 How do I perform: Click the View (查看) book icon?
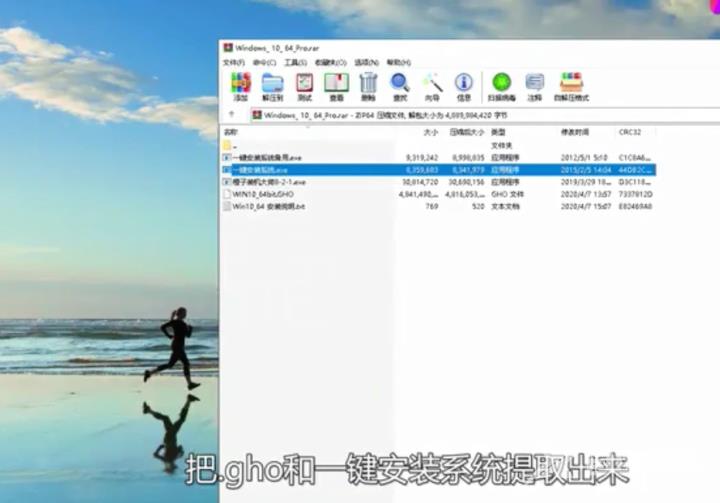point(337,86)
